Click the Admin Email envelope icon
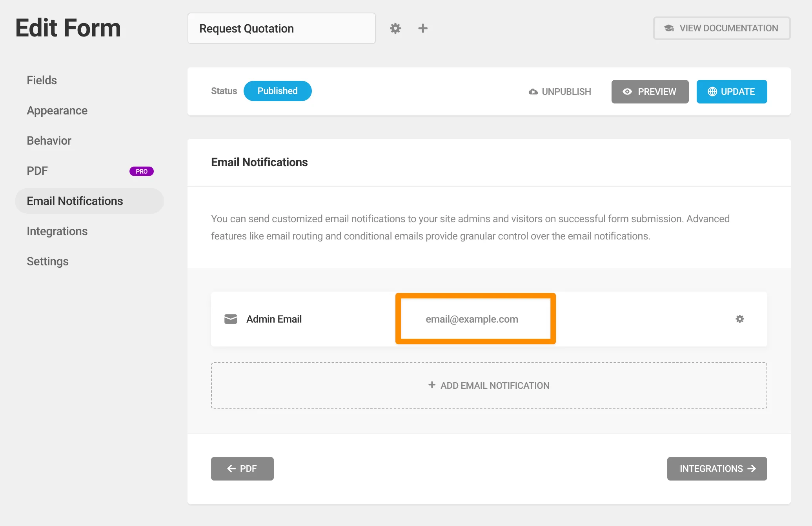The width and height of the screenshot is (812, 526). [x=231, y=319]
